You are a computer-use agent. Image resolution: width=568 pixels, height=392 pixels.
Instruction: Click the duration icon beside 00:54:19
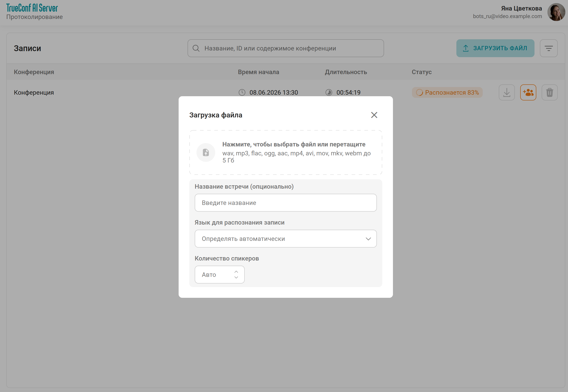pyautogui.click(x=329, y=93)
